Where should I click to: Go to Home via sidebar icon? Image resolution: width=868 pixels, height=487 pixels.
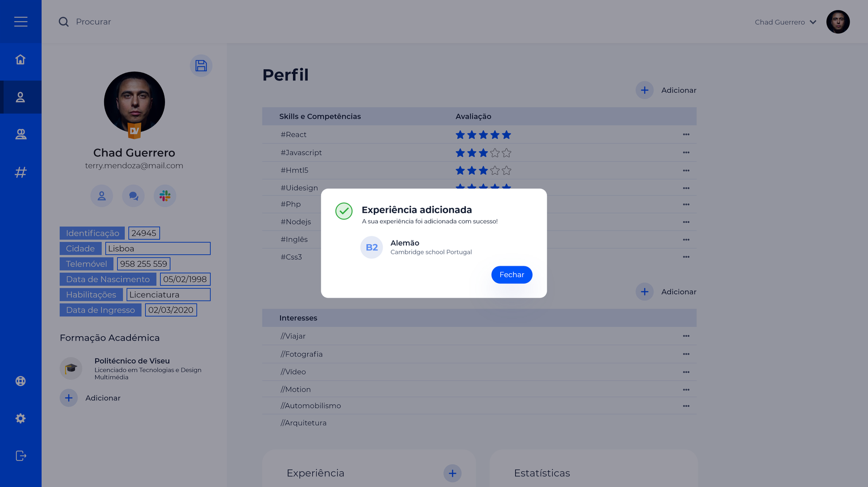[21, 60]
